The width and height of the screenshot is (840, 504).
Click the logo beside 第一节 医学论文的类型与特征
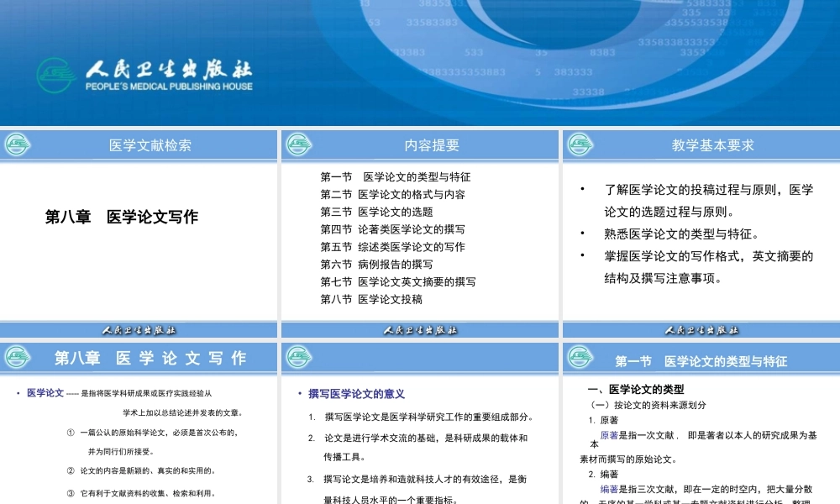tap(580, 356)
